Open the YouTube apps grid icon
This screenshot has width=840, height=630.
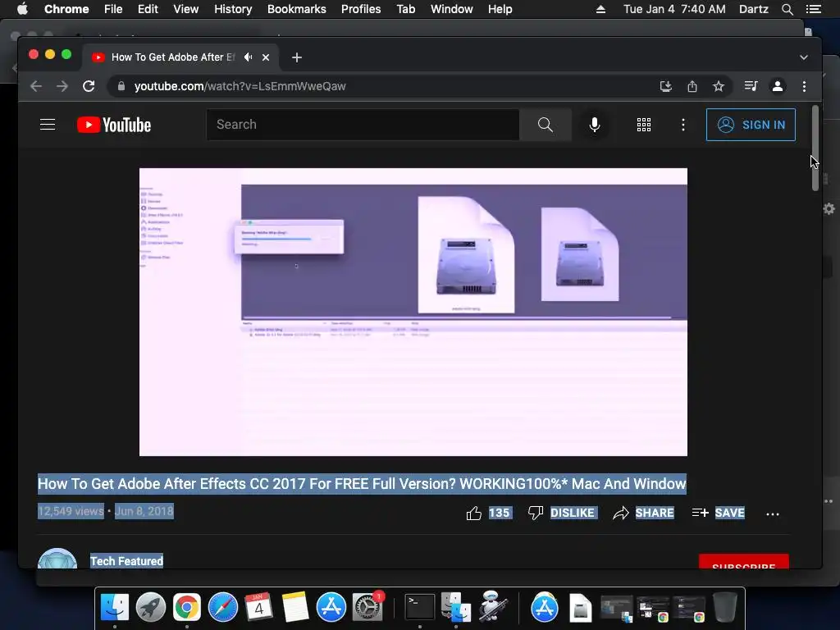[643, 125]
